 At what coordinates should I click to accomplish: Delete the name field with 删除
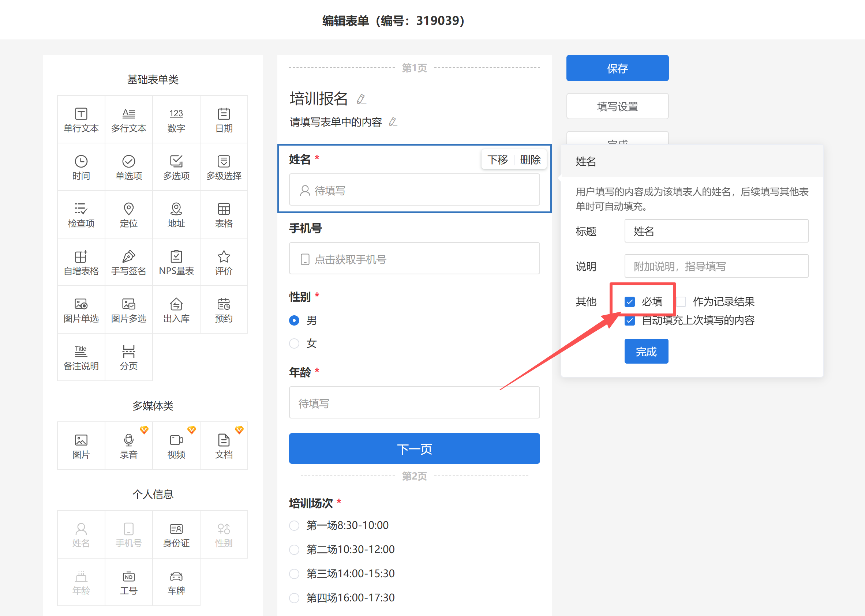click(530, 160)
